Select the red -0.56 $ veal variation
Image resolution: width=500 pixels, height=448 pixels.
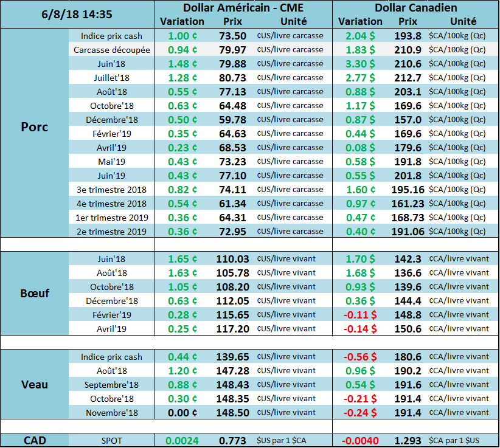point(360,357)
